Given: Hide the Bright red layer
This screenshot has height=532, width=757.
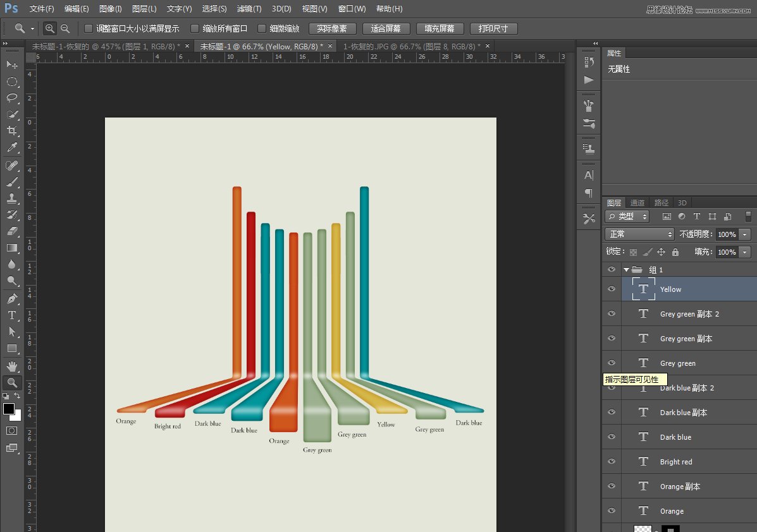Looking at the screenshot, I should (612, 461).
